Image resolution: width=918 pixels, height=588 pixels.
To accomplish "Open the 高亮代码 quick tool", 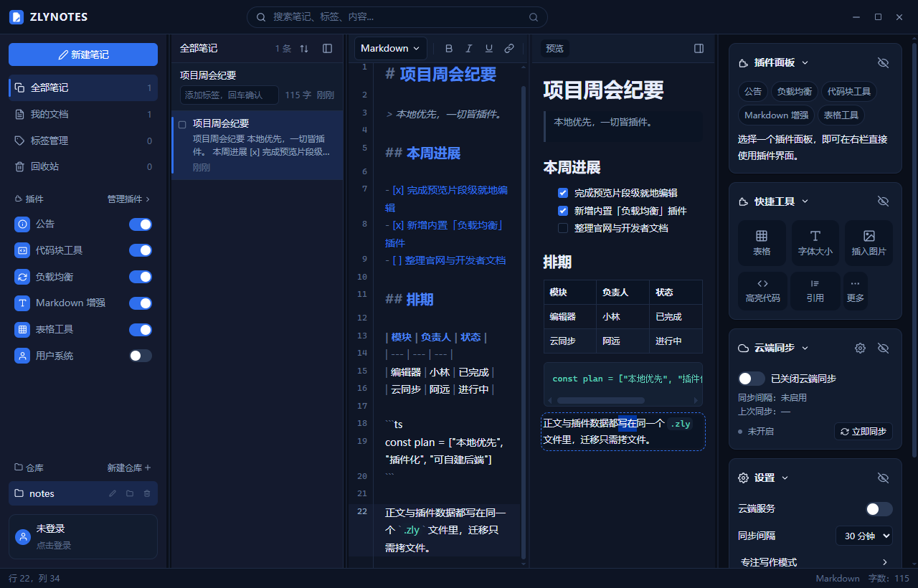I will [762, 290].
